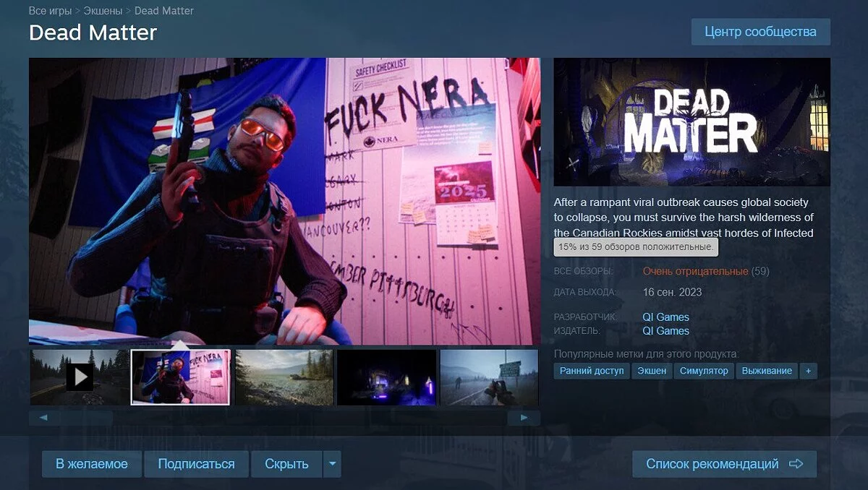Click the left arrow of thumbnail scroller
This screenshot has height=490, width=868.
tap(44, 418)
